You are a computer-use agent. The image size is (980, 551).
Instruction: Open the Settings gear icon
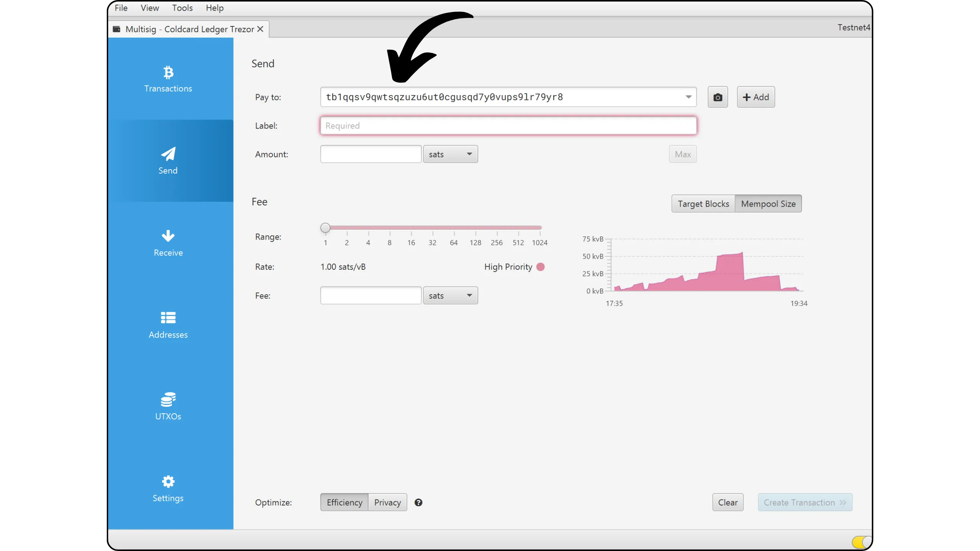click(168, 482)
